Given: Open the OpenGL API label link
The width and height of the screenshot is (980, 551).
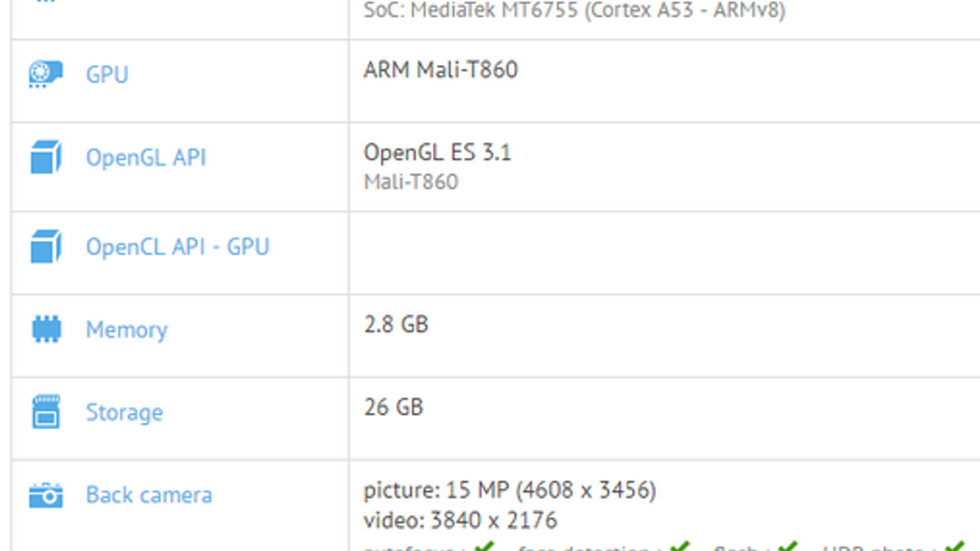Looking at the screenshot, I should click(146, 158).
